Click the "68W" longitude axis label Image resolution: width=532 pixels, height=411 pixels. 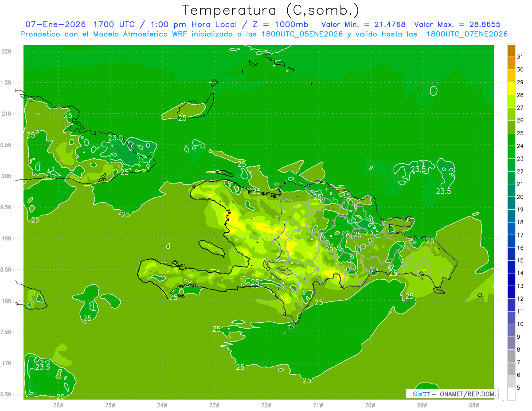[x=473, y=405]
